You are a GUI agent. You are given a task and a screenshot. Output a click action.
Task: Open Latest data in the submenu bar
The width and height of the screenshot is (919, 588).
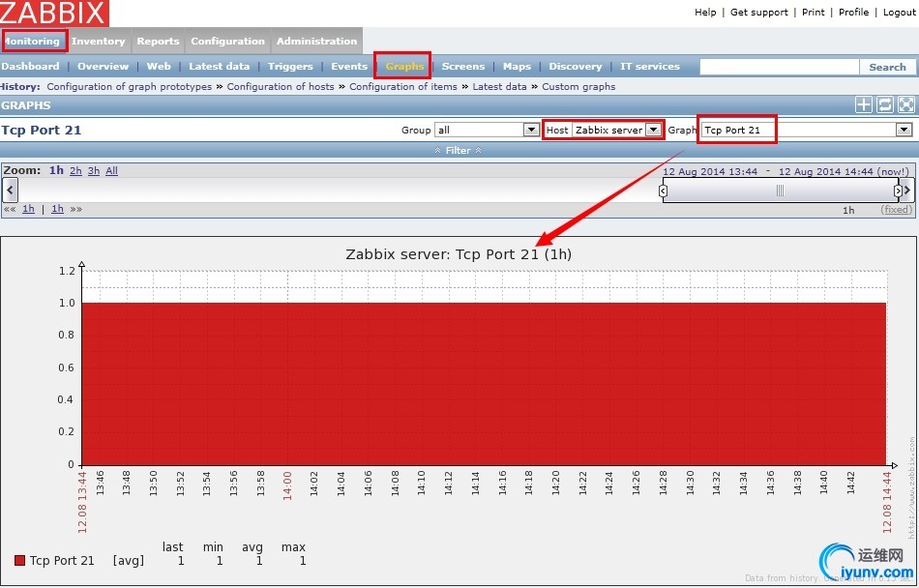[220, 66]
